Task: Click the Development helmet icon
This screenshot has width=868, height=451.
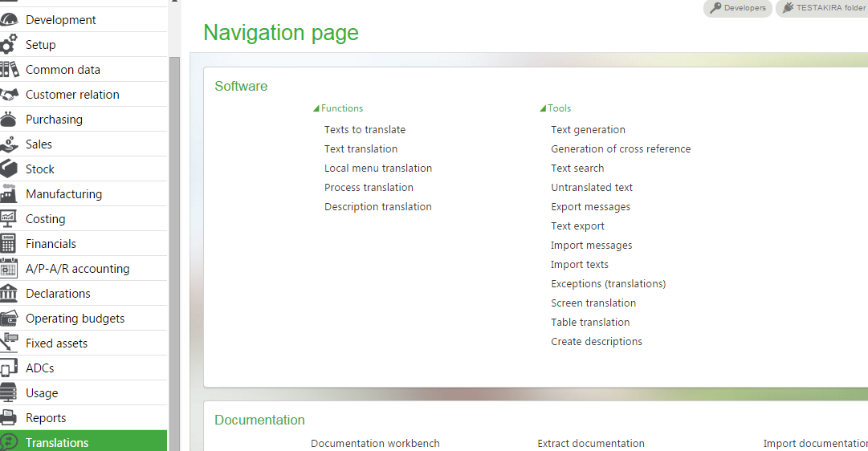Action: point(9,20)
